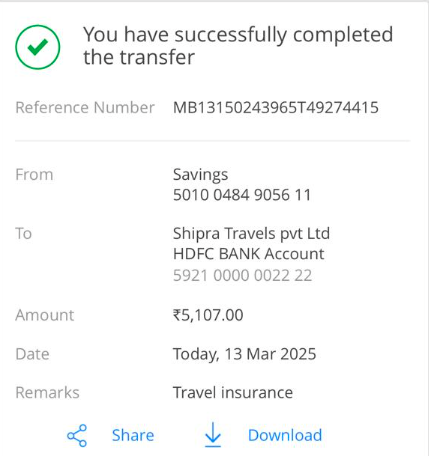Image resolution: width=429 pixels, height=456 pixels.
Task: Select the Shipra Travels pvt Ltd payee name
Action: pos(251,234)
